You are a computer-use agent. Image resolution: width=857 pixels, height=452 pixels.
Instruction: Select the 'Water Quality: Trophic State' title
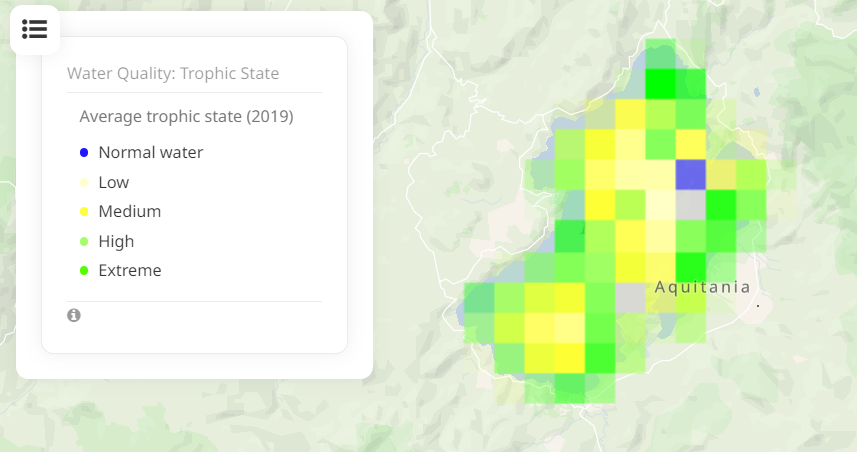(x=173, y=73)
